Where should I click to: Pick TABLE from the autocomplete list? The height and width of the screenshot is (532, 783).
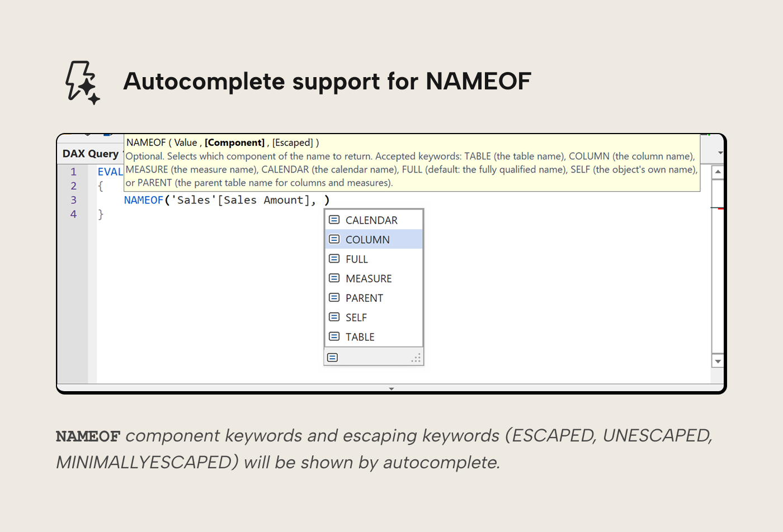click(374, 337)
